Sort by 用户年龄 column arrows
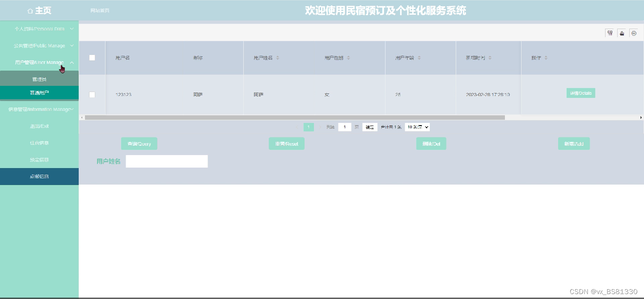 point(419,58)
